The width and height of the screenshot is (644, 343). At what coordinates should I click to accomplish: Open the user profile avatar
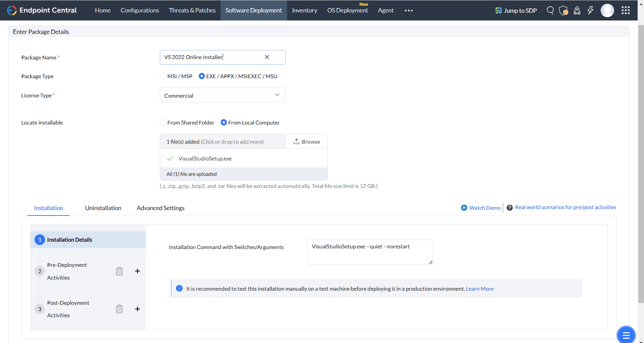[x=607, y=10]
